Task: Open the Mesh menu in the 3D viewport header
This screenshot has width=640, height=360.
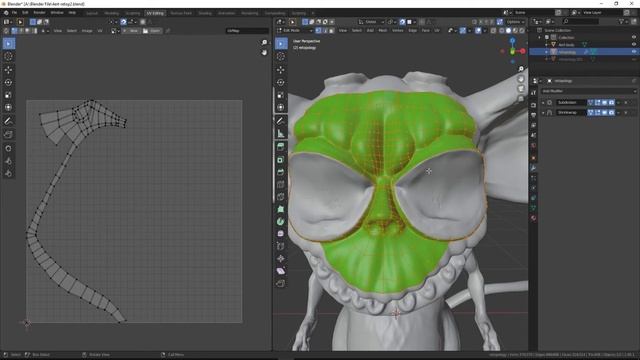Action: tap(382, 31)
